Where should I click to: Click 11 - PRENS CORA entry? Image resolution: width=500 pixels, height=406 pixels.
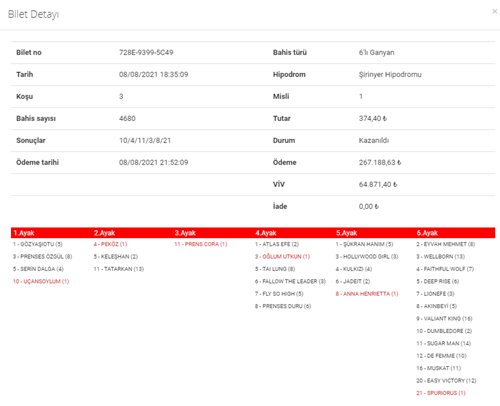pyautogui.click(x=201, y=244)
